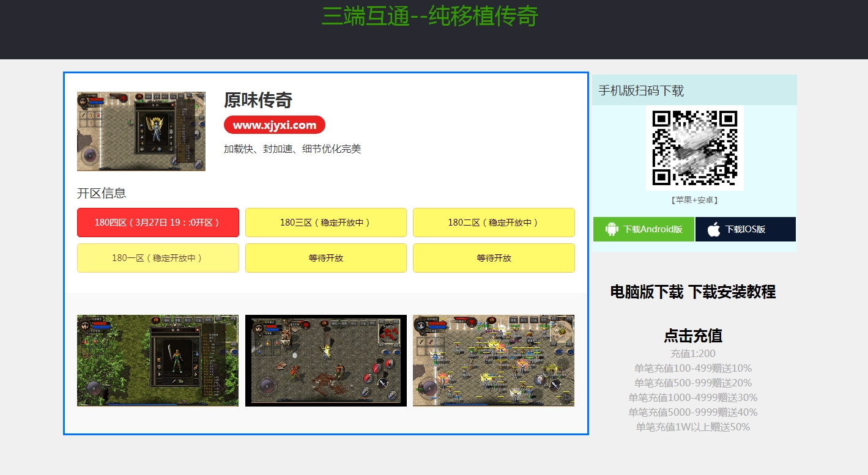This screenshot has height=475, width=868.
Task: Click the 点击充值 recharge link
Action: [693, 336]
